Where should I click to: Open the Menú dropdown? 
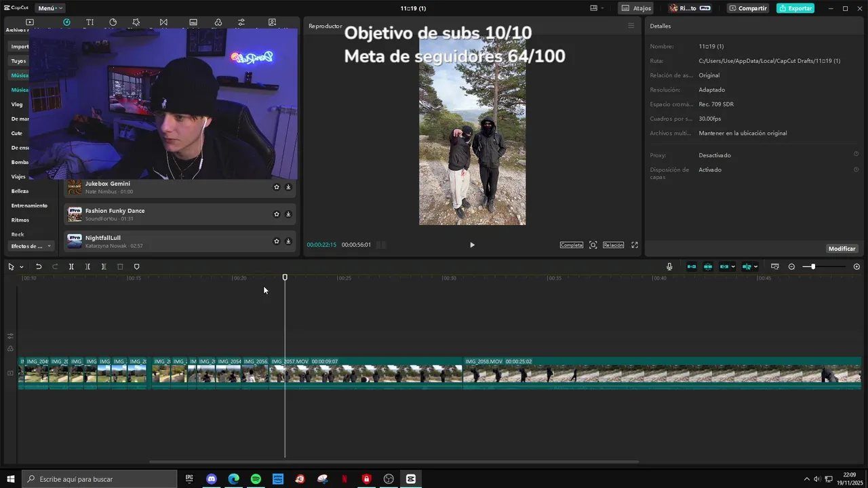50,8
